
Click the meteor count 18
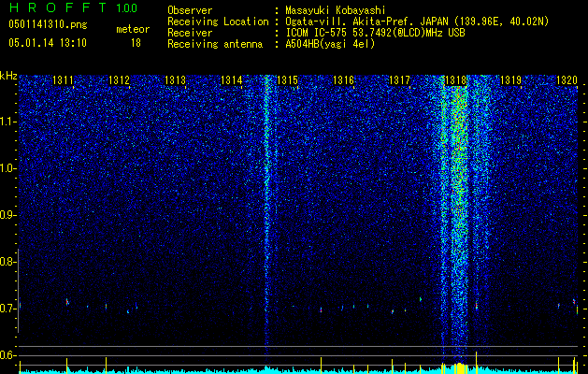tap(136, 43)
